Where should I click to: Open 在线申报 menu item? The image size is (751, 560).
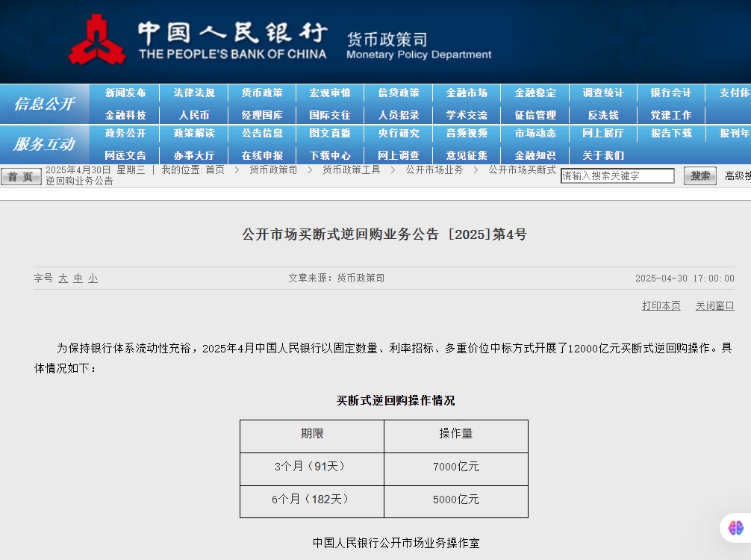click(262, 156)
